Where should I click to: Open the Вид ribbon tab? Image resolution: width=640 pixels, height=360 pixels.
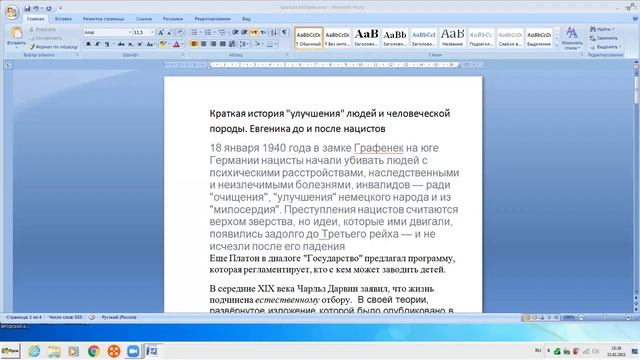click(x=246, y=19)
